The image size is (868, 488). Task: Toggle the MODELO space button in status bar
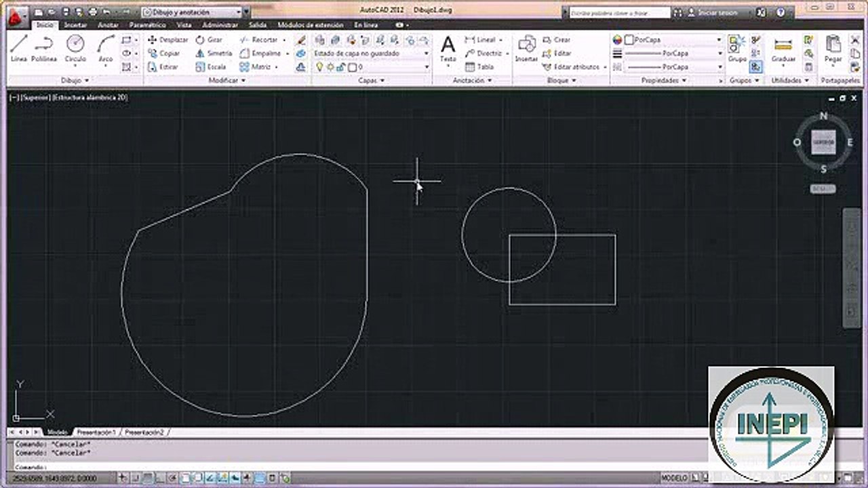pyautogui.click(x=674, y=478)
